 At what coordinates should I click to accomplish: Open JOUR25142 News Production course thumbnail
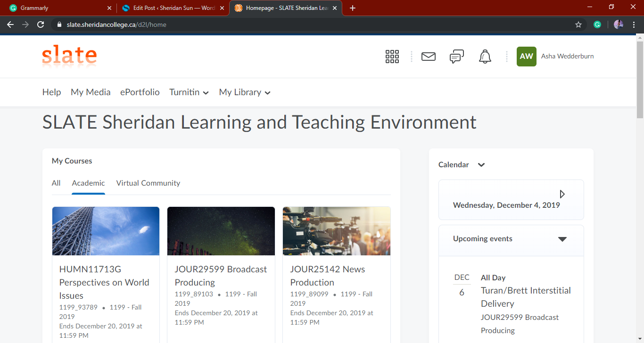pyautogui.click(x=336, y=231)
